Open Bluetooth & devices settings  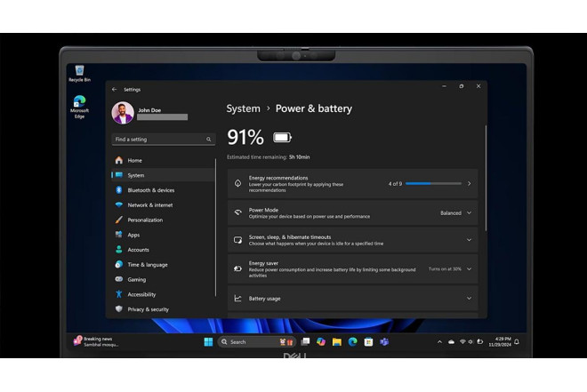tap(163, 190)
